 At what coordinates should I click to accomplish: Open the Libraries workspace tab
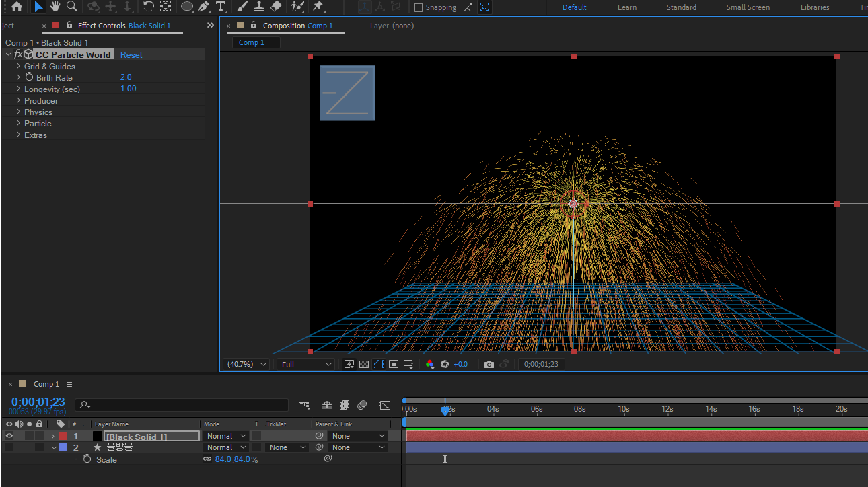[814, 7]
